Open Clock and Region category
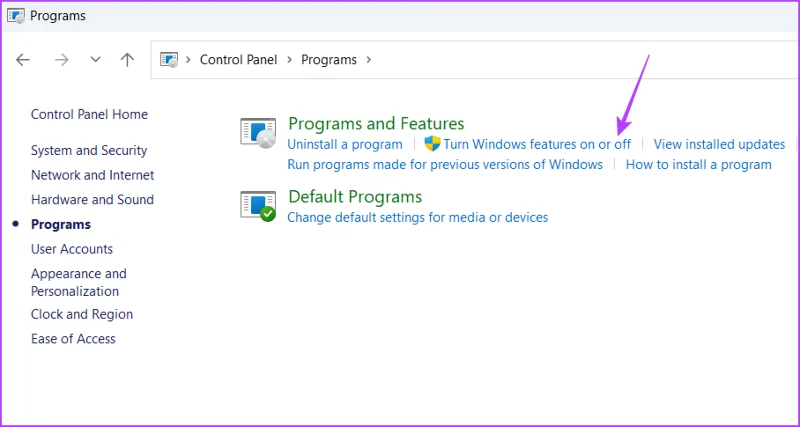 pyautogui.click(x=82, y=314)
